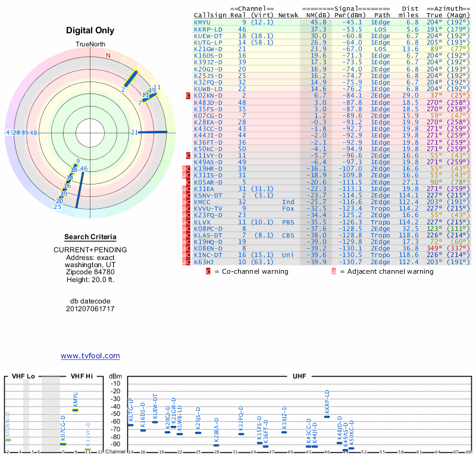Open the www.tvfool.com link
The width and height of the screenshot is (476, 457).
click(x=90, y=356)
